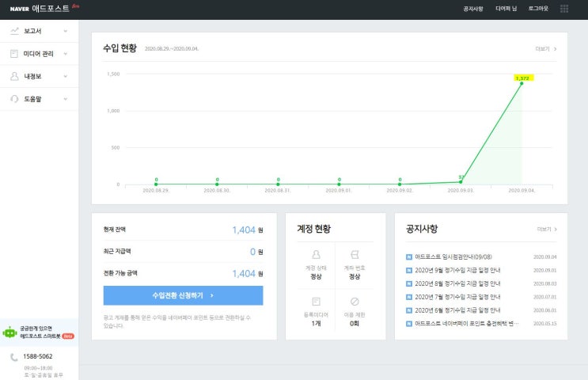Screen dimensions: 588x380
Task: Click the 수입 현황 heading
Action: coord(120,48)
